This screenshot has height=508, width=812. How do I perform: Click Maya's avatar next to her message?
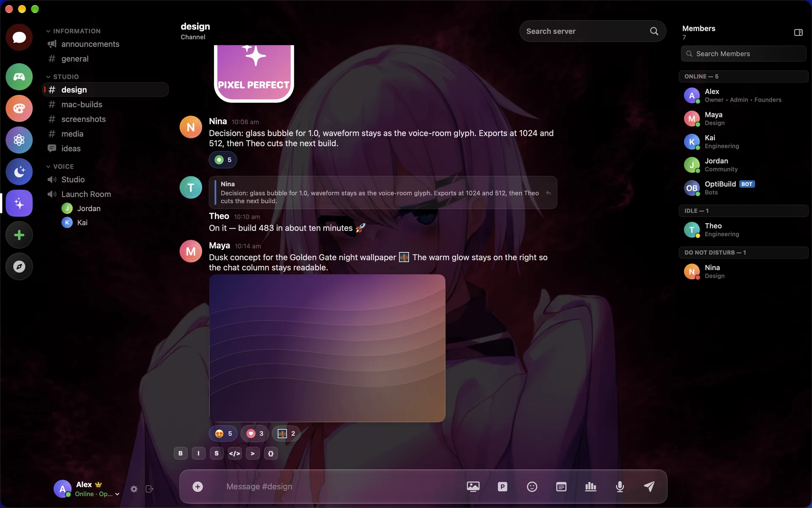[191, 251]
